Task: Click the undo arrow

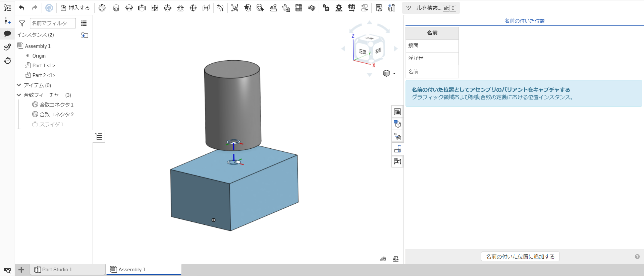Action: 22,8
